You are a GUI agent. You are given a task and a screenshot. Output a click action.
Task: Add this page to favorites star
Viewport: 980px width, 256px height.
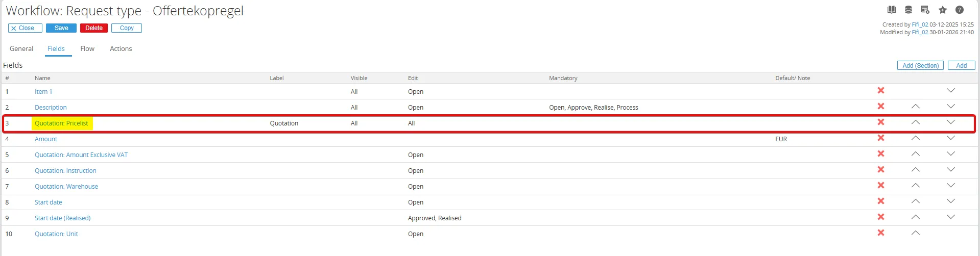(x=943, y=10)
